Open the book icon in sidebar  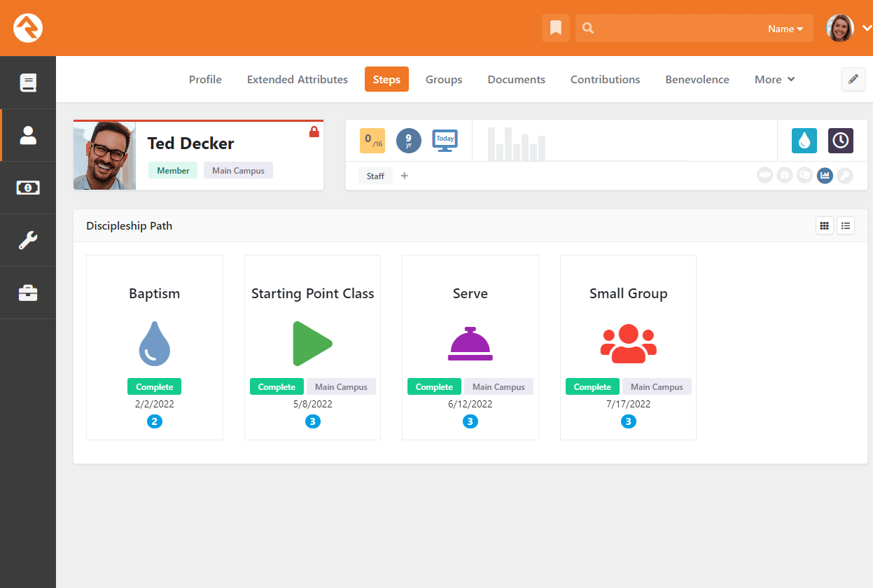click(28, 83)
